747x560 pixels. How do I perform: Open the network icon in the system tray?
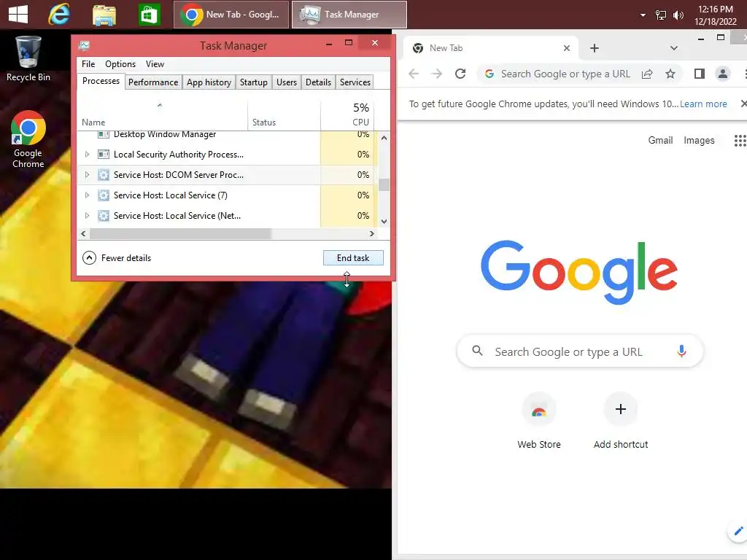click(661, 15)
